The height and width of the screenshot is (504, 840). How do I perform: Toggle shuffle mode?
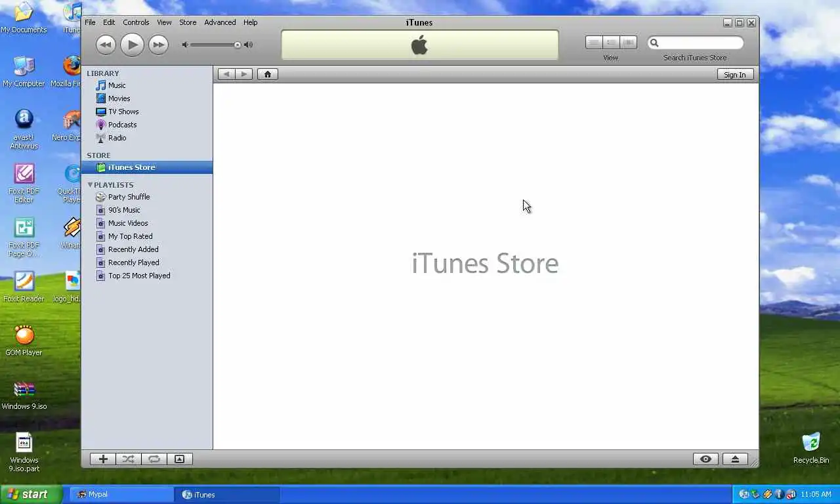[129, 459]
